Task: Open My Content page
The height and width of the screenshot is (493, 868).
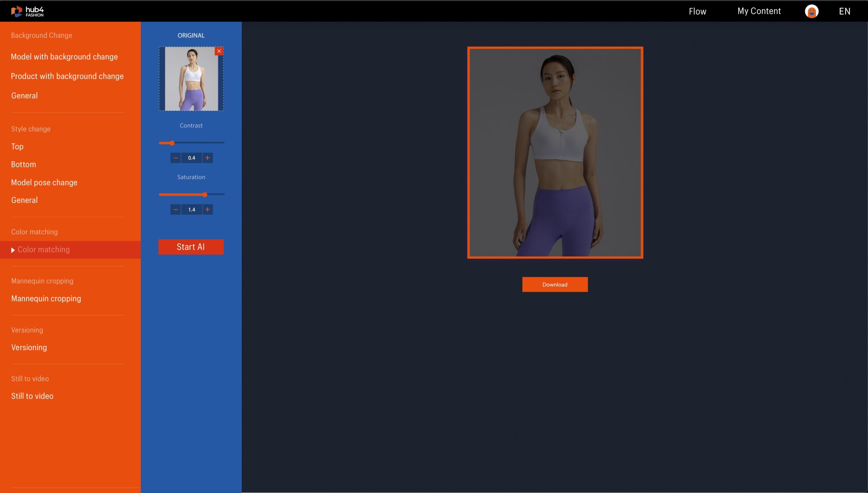Action: coord(759,11)
